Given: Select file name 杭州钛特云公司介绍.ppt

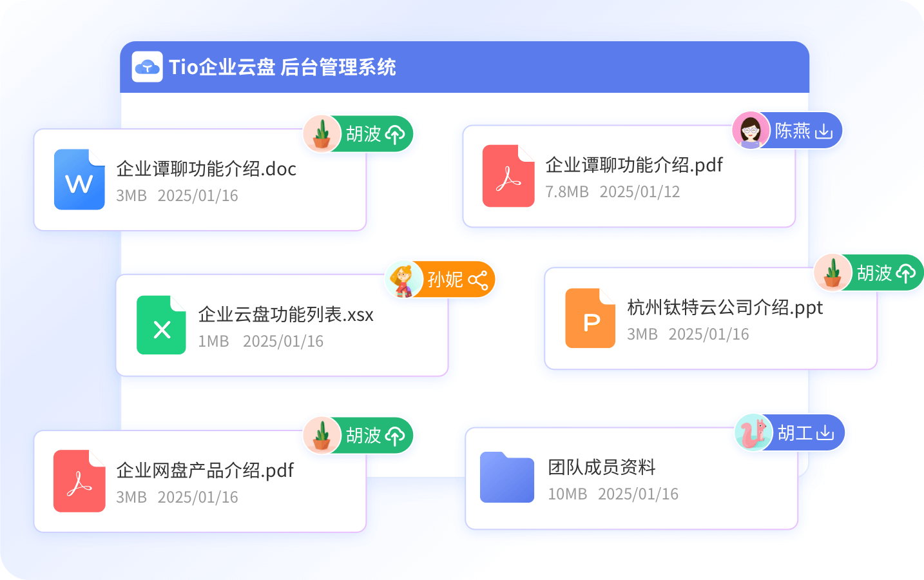Looking at the screenshot, I should [725, 307].
